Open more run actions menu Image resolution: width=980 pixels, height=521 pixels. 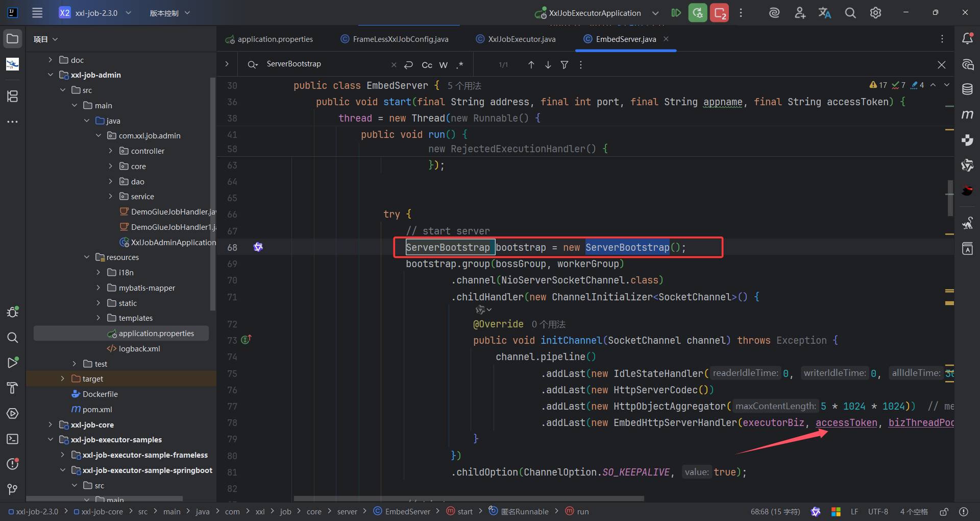tap(741, 13)
